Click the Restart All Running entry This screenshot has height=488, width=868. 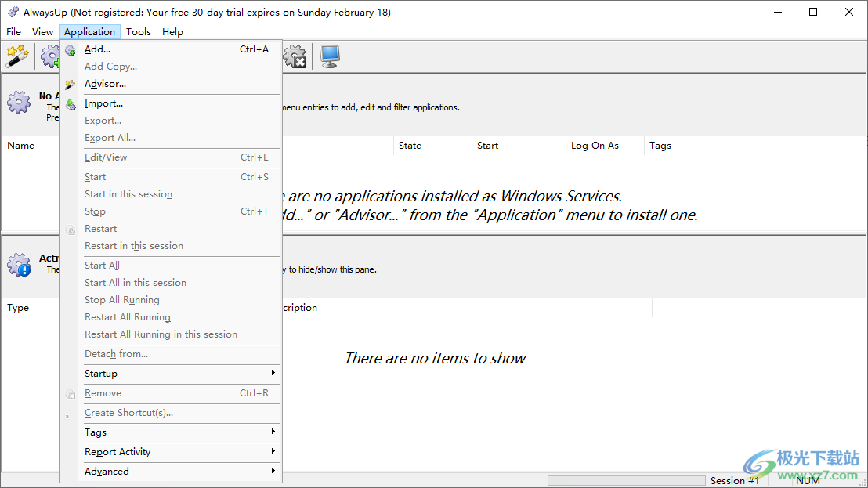[171, 317]
